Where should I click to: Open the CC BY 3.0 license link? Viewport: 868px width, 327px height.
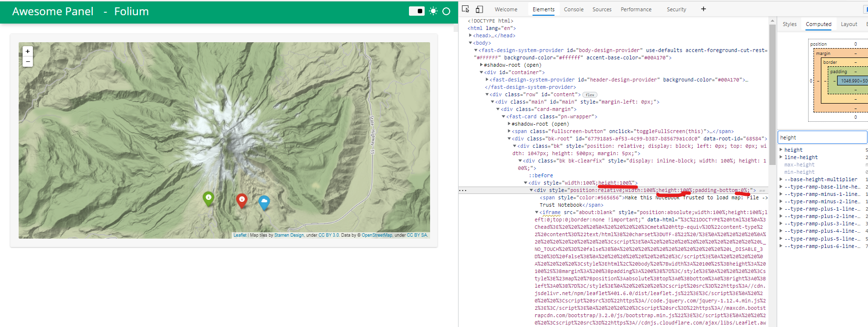(328, 235)
